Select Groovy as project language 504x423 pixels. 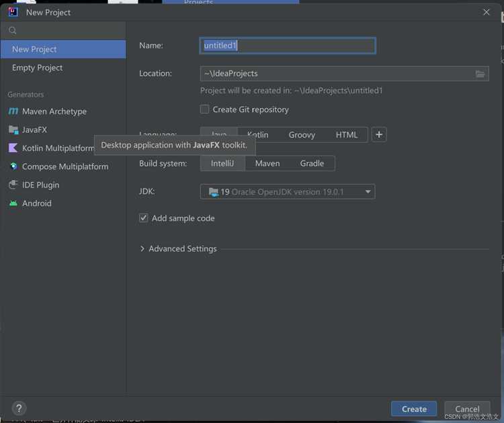(302, 135)
